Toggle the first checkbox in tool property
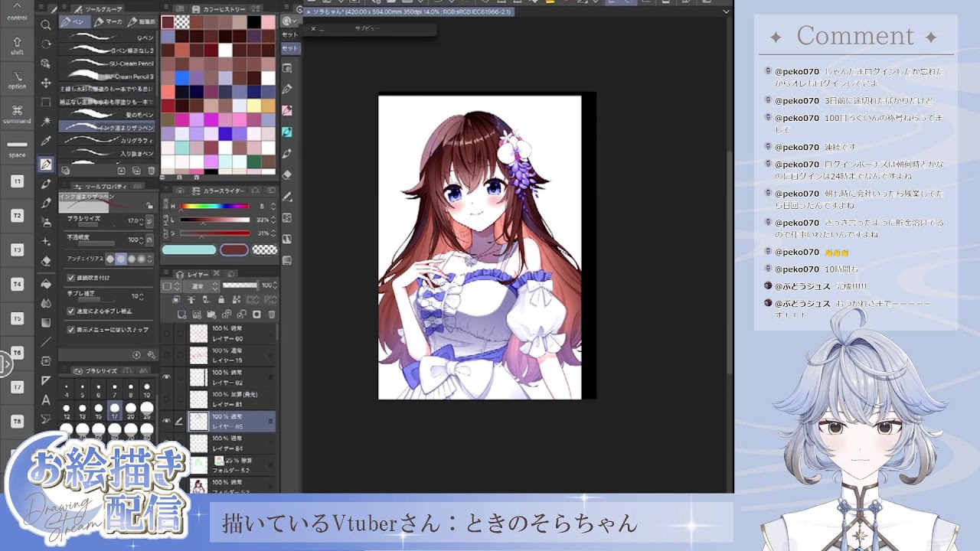980x551 pixels. click(70, 278)
